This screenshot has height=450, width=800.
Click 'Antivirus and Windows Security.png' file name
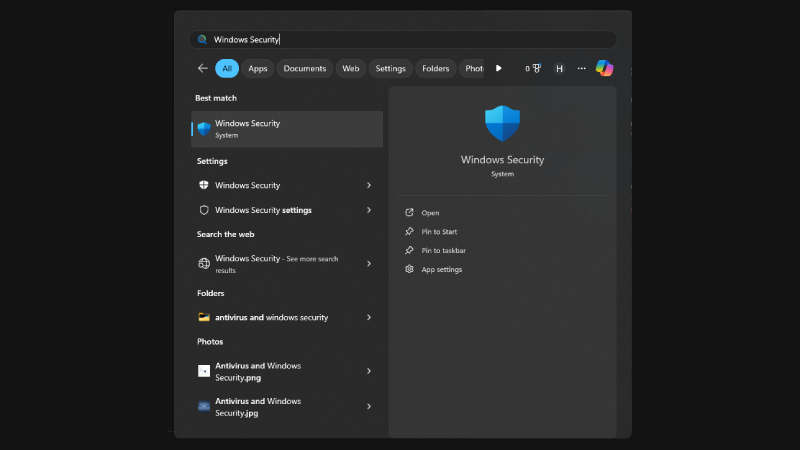point(258,371)
